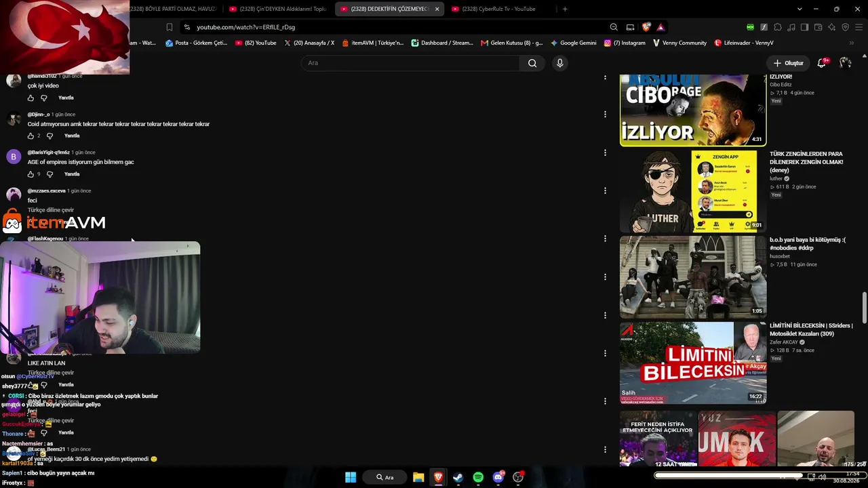Image resolution: width=868 pixels, height=488 pixels.
Task: Open Windows taskbar "Ara" search box
Action: coord(385,477)
